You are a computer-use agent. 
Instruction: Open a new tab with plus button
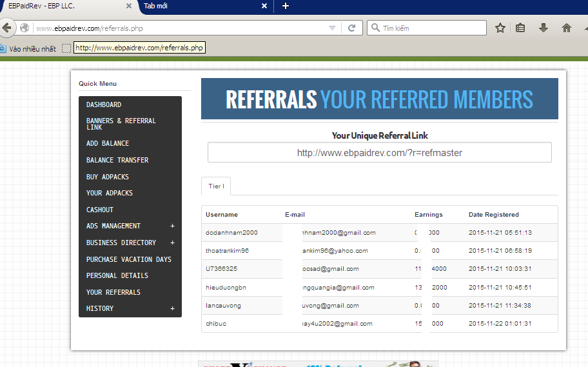click(x=286, y=6)
